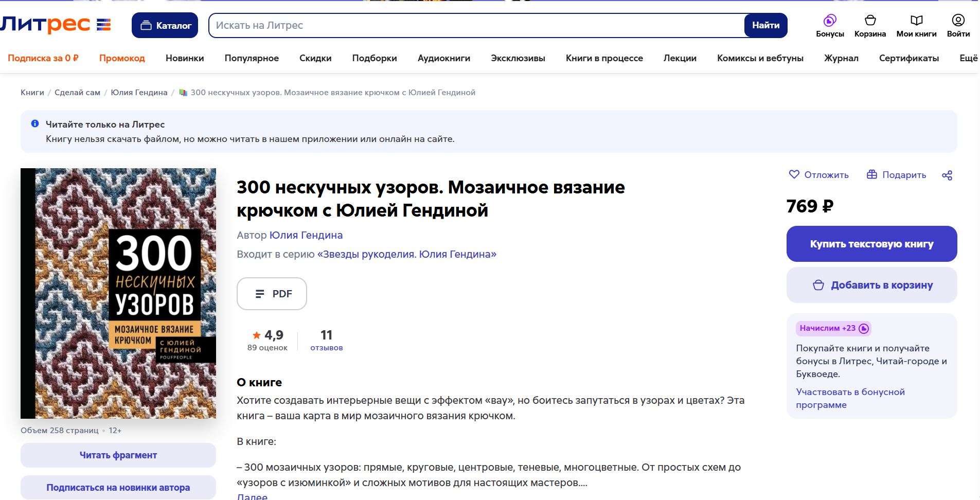Open the Корзина basket icon
The height and width of the screenshot is (500, 980).
(870, 26)
